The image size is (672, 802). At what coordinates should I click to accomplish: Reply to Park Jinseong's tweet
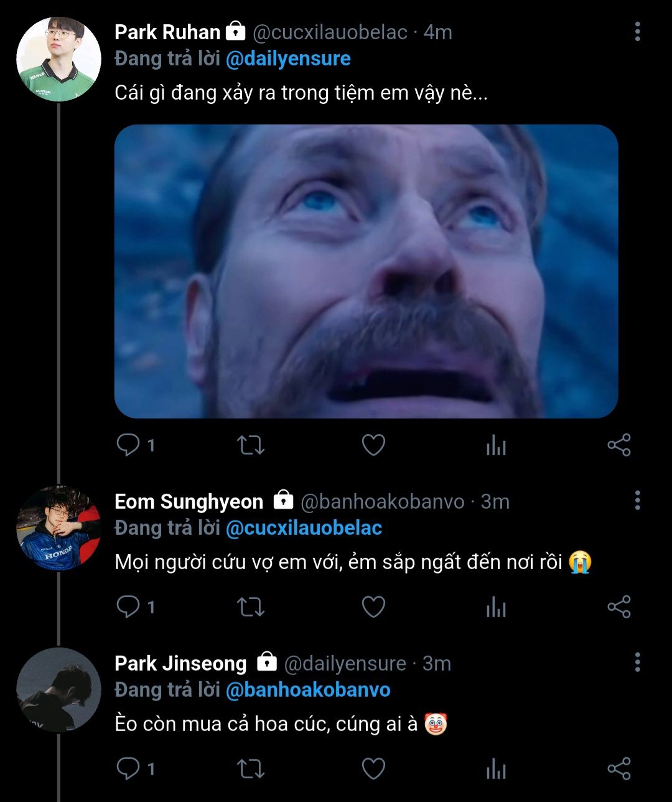pos(129,769)
